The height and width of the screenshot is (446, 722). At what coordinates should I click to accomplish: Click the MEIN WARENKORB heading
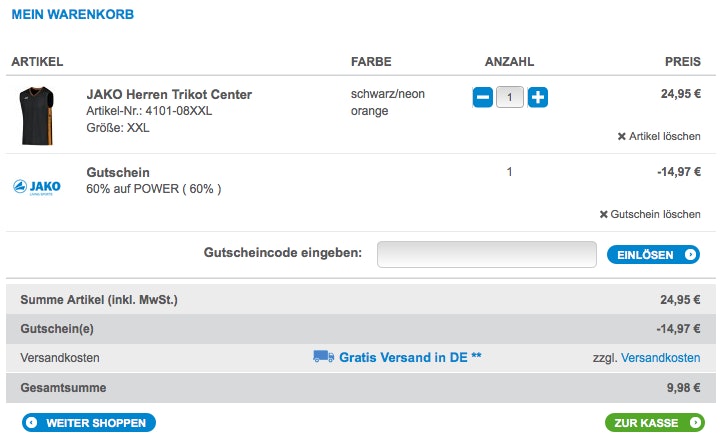coord(72,15)
